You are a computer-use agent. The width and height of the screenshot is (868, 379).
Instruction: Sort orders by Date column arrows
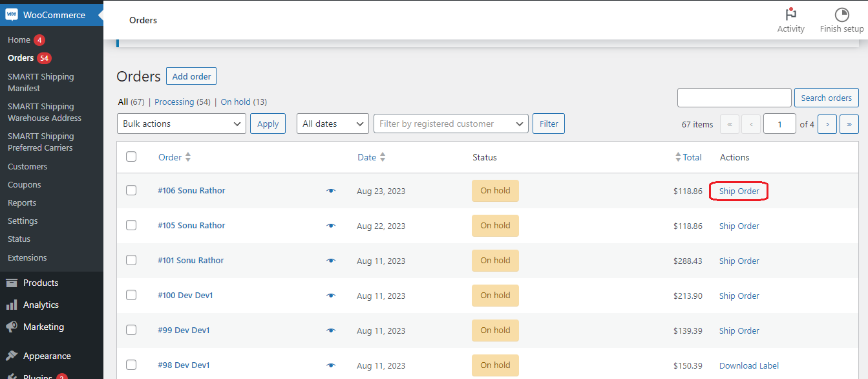(x=383, y=157)
